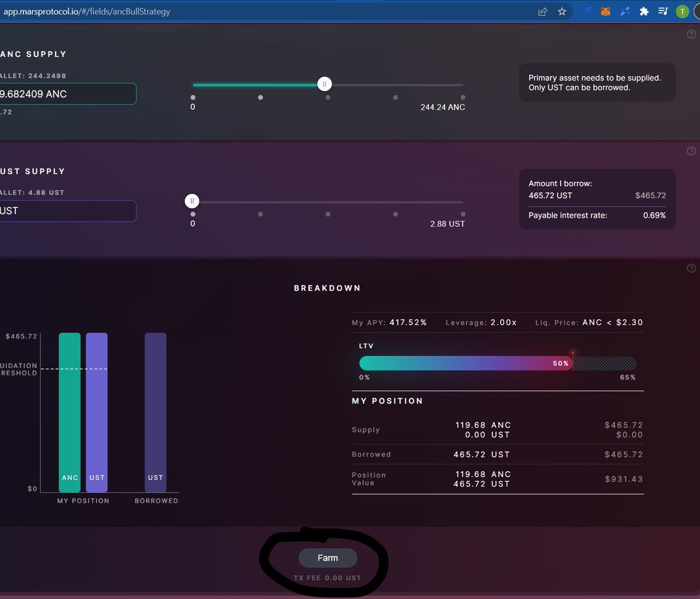Click the BREAKDOWN section heading
This screenshot has width=700, height=599.
tap(327, 288)
